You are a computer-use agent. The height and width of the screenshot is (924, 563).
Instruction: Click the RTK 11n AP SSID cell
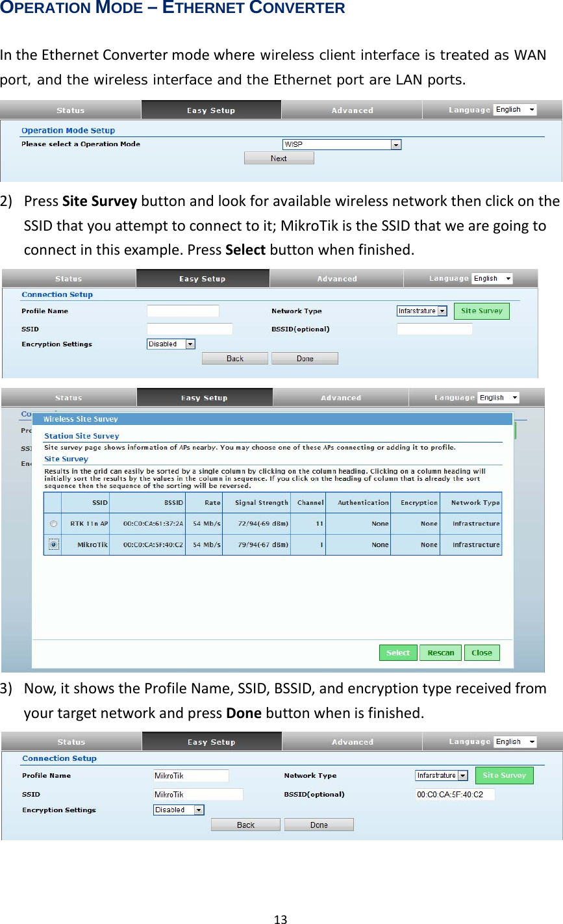(85, 524)
